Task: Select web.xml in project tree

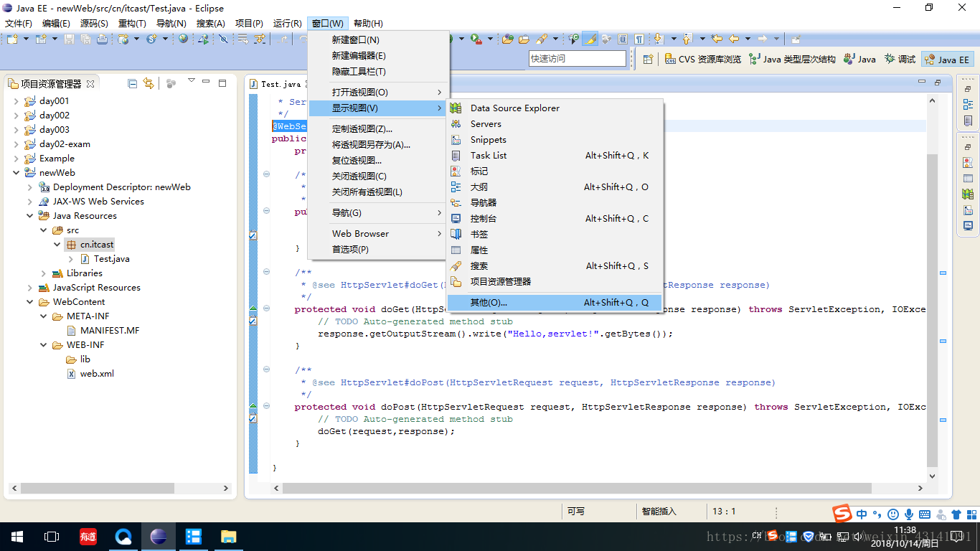Action: click(x=97, y=374)
